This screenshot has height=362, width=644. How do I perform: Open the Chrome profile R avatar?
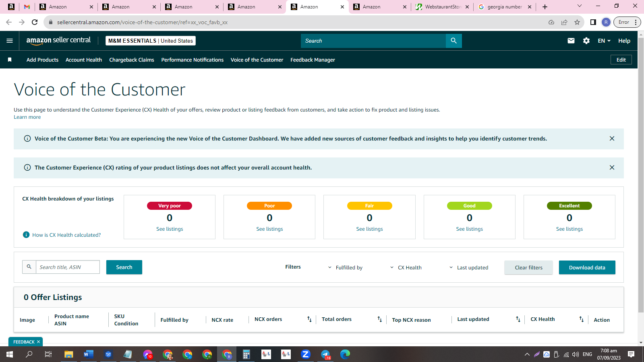coord(606,22)
